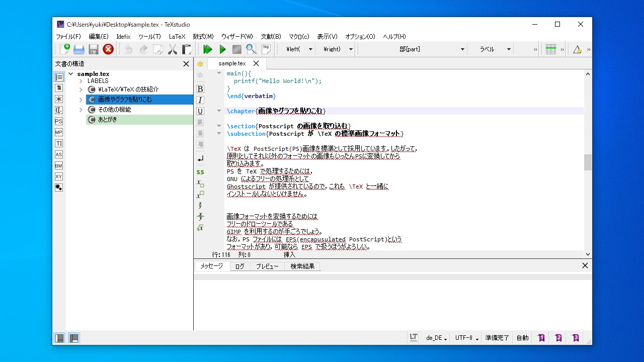Close the document with the red X toolbar icon
Viewport: 644px width, 362px height.
pos(108,49)
